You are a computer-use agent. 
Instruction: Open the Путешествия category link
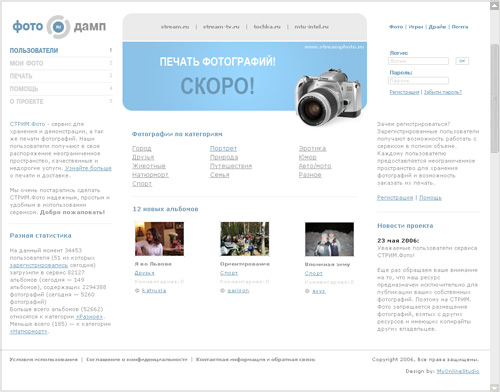coord(231,166)
